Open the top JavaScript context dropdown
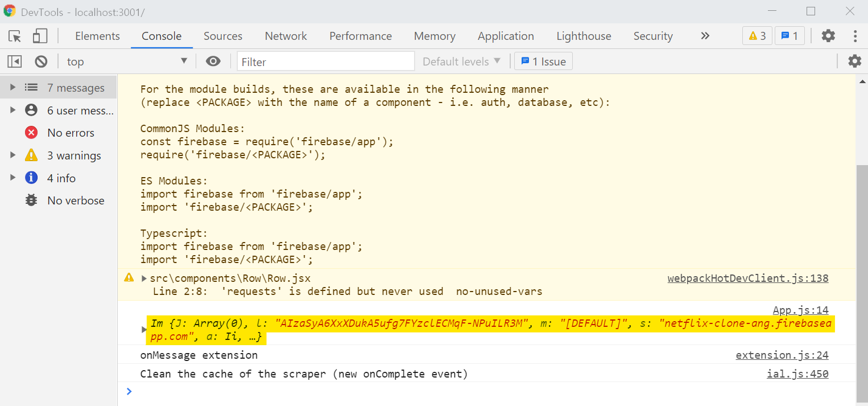868x406 pixels. click(x=127, y=61)
